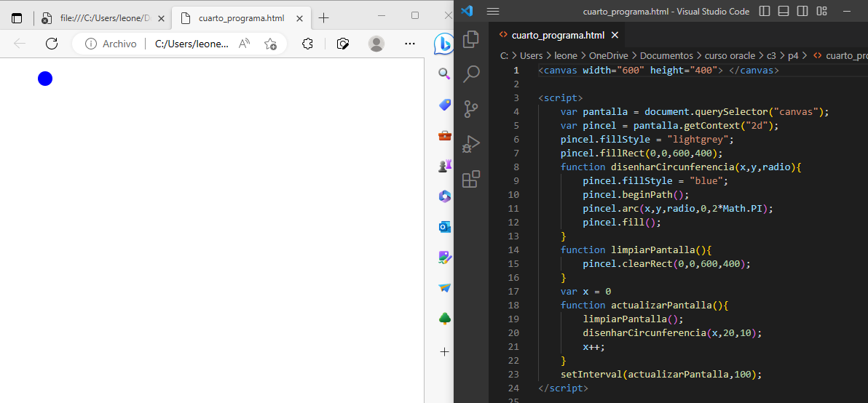Open the Documentos breadcrumb segment

(666, 55)
